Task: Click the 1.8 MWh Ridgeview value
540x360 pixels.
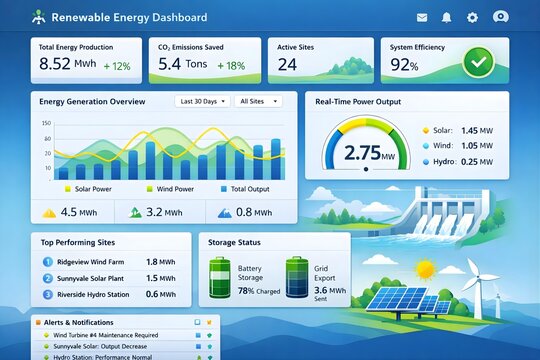Action: coord(160,262)
